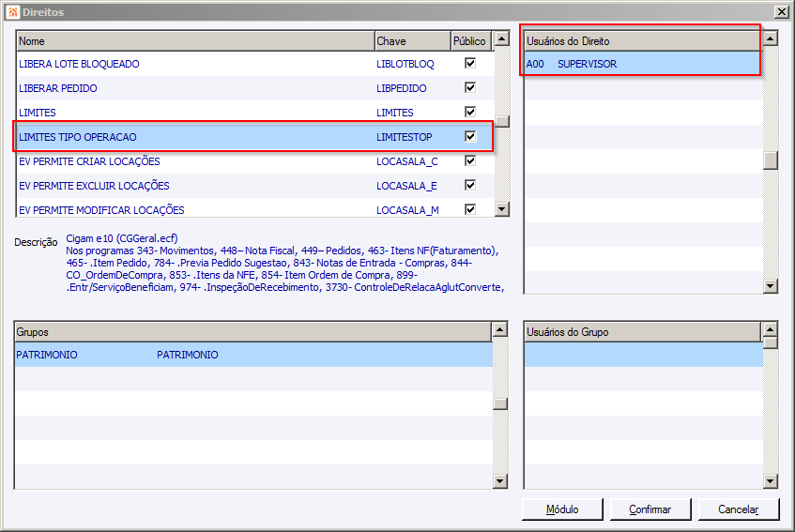Click the Módulo button
The image size is (795, 532).
[x=562, y=509]
